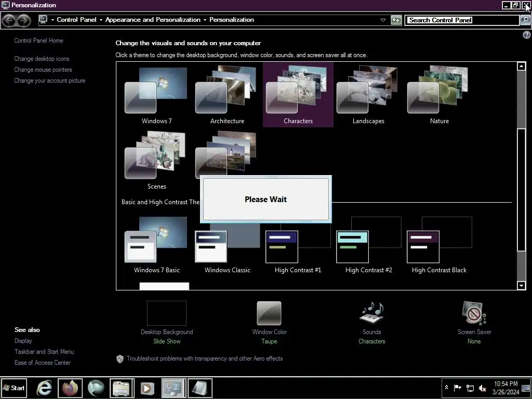Click the Control Panel breadcrumb segment
This screenshot has height=399, width=532.
click(77, 20)
